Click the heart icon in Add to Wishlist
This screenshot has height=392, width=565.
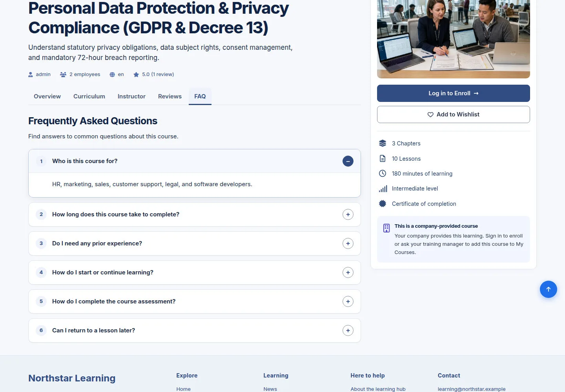(430, 114)
